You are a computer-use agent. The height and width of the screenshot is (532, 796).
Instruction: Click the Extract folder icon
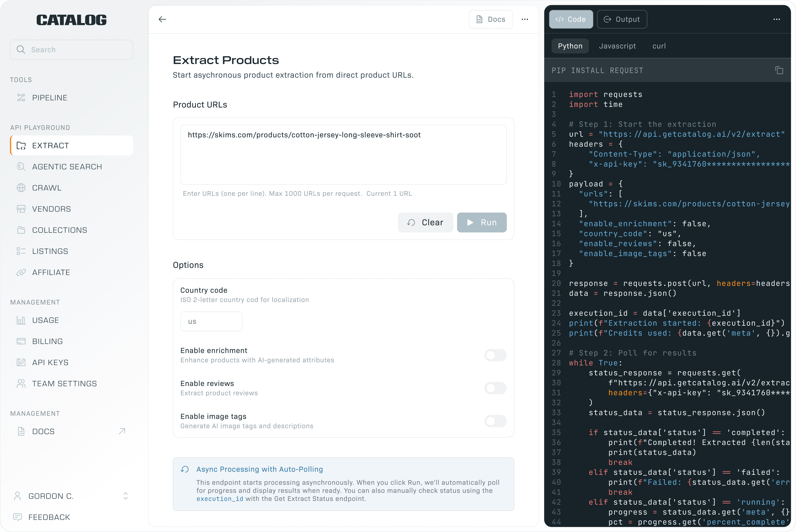(21, 146)
